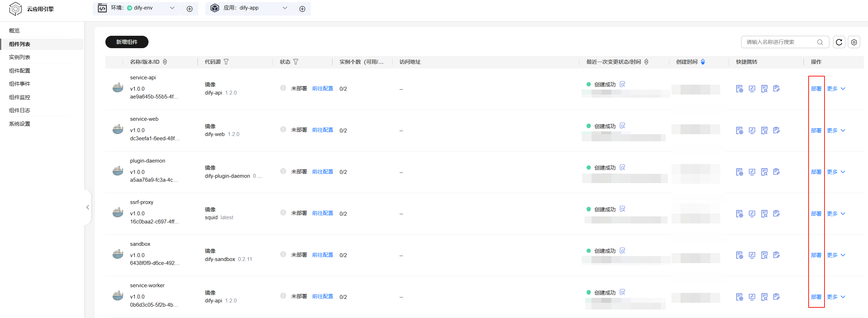Open log search shortcut for plugin-daemon
868x318 pixels.
[764, 172]
